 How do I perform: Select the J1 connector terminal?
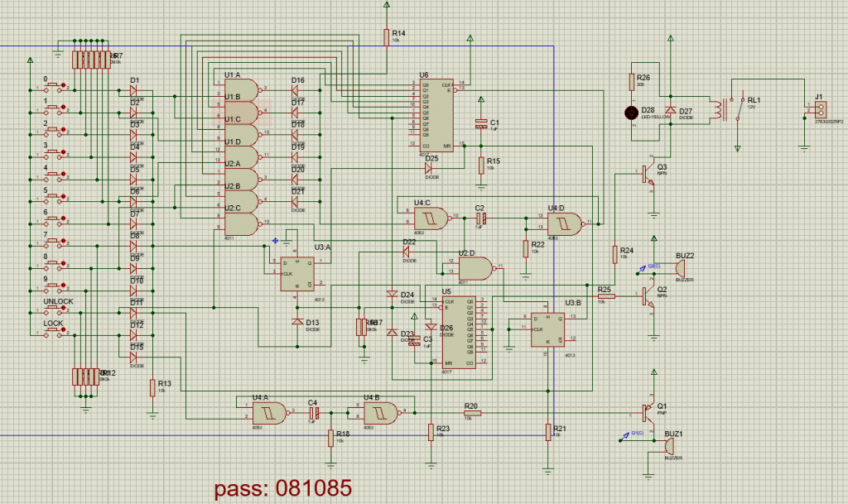[x=821, y=110]
